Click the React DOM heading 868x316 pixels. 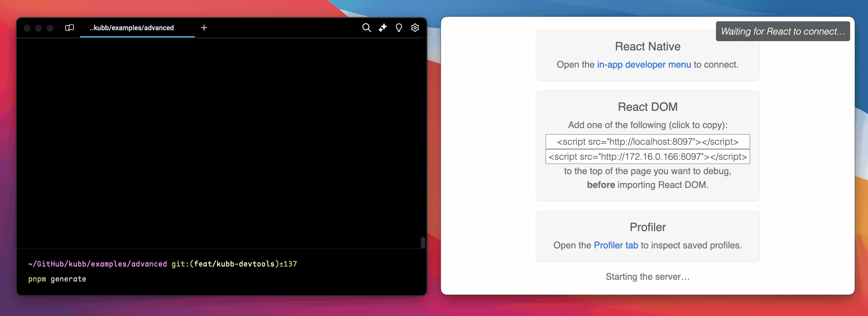648,107
